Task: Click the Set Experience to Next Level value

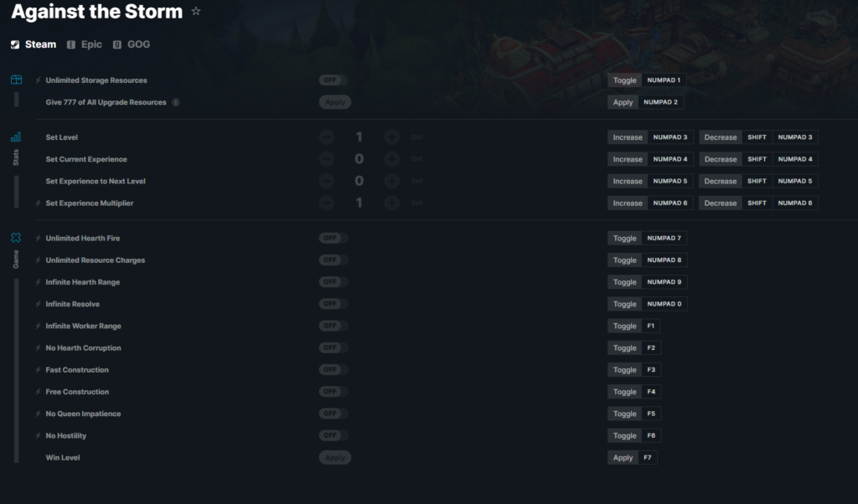Action: pyautogui.click(x=359, y=181)
